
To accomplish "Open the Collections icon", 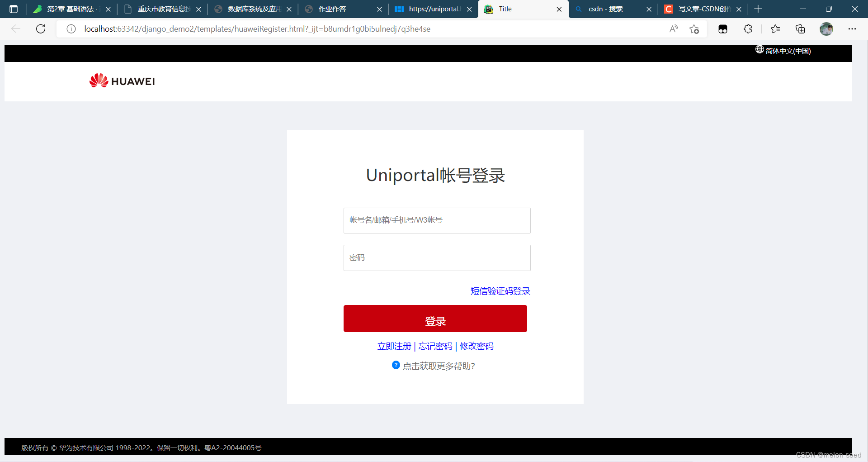I will [x=800, y=29].
